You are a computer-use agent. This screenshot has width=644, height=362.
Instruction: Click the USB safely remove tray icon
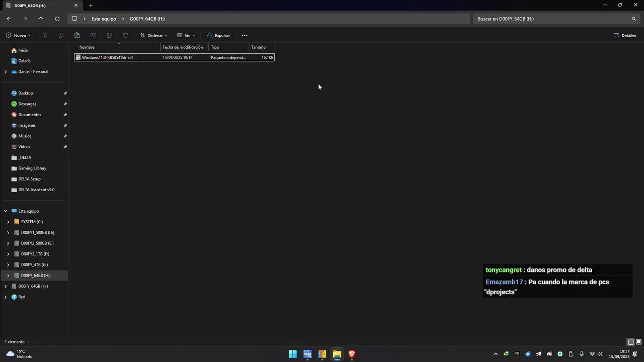571,354
